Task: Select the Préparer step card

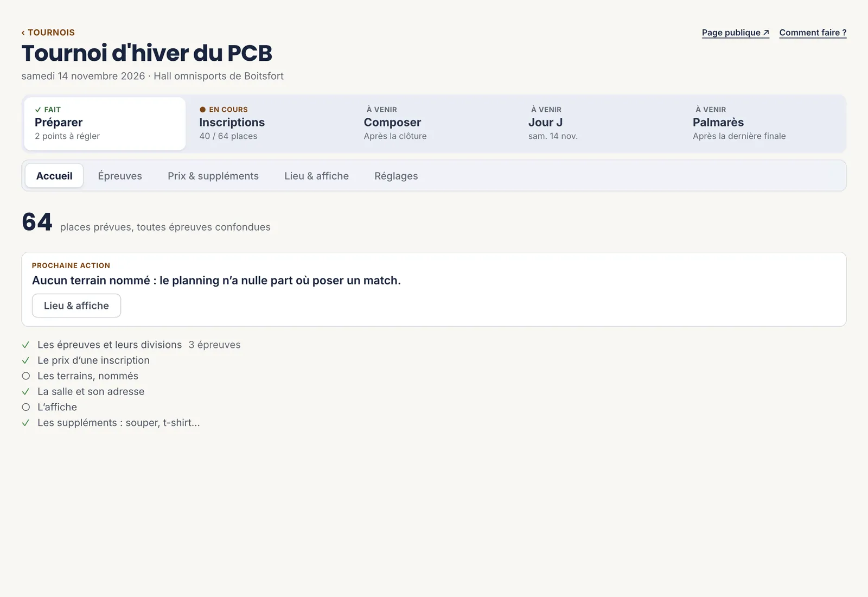Action: [x=105, y=124]
